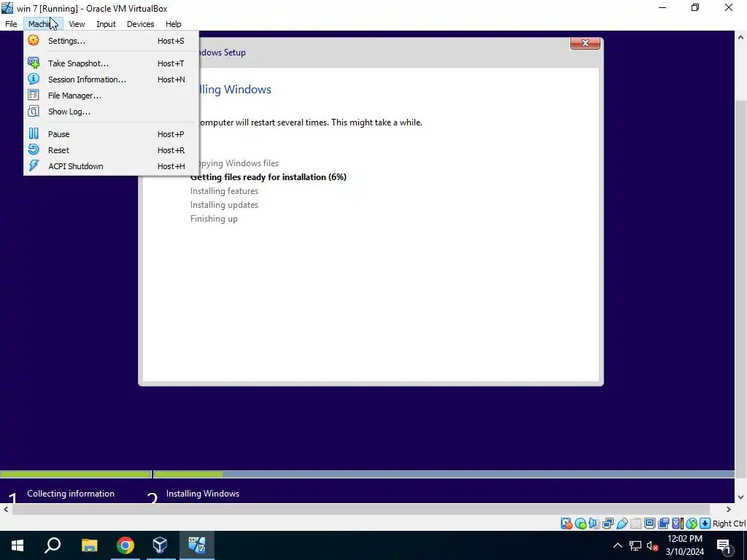Click the Take Snapshot camera icon

(x=34, y=63)
